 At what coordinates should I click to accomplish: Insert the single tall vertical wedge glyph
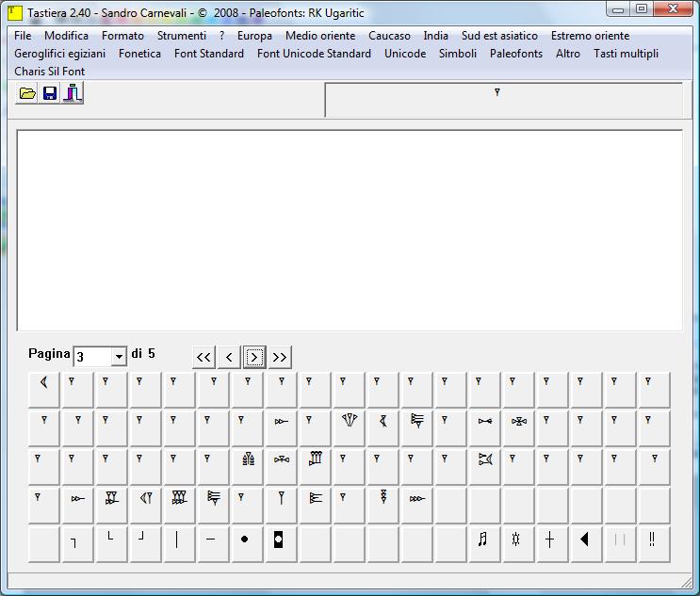(x=282, y=506)
